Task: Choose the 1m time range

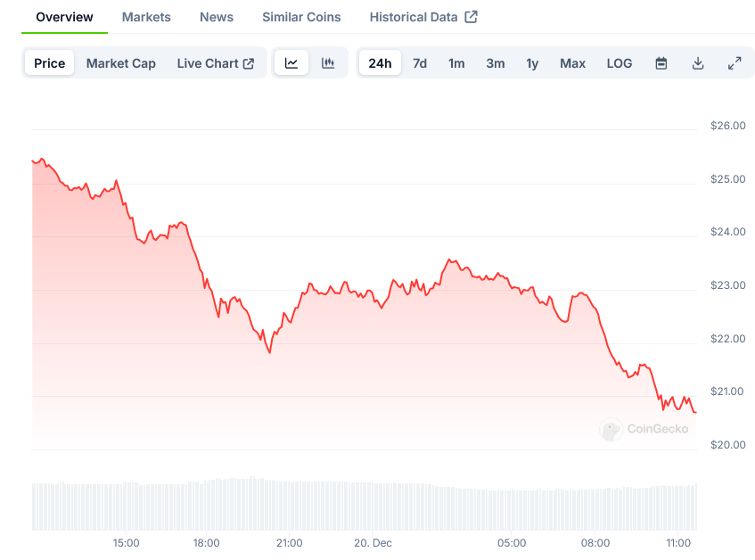Action: [456, 63]
